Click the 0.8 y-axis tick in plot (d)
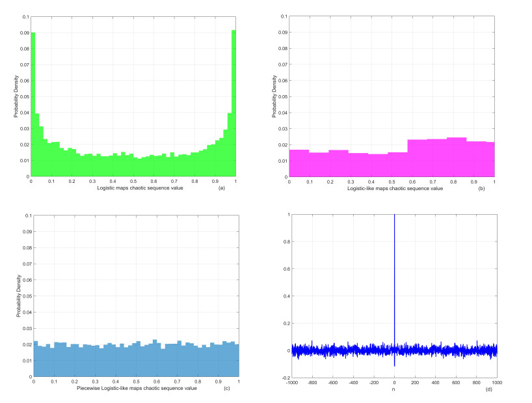 [285, 242]
